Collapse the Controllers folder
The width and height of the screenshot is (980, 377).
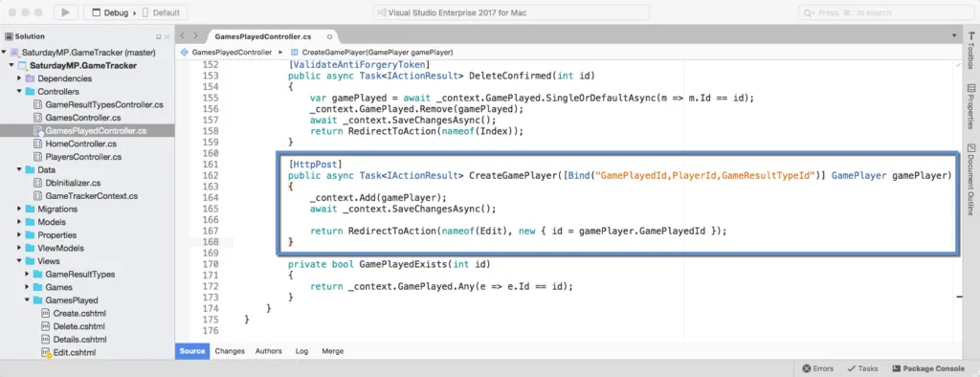[19, 92]
